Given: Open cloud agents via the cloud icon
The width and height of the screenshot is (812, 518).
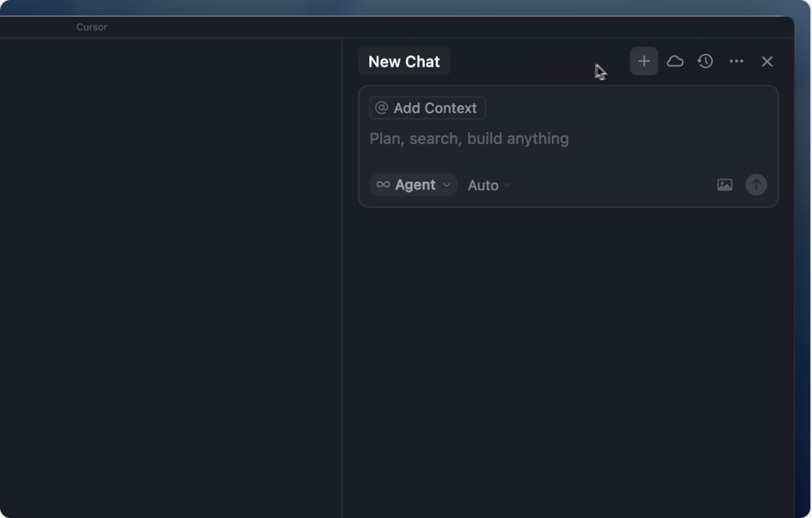Looking at the screenshot, I should click(x=675, y=62).
